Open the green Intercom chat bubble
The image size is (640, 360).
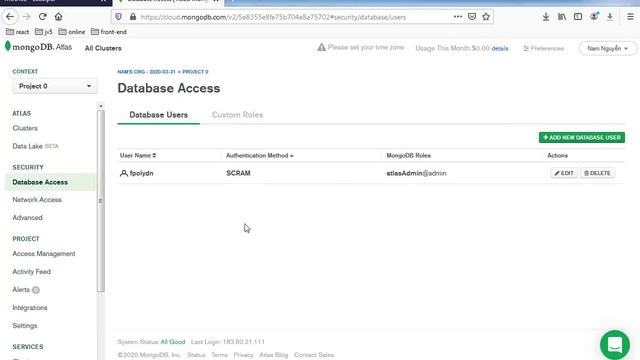pos(615,345)
